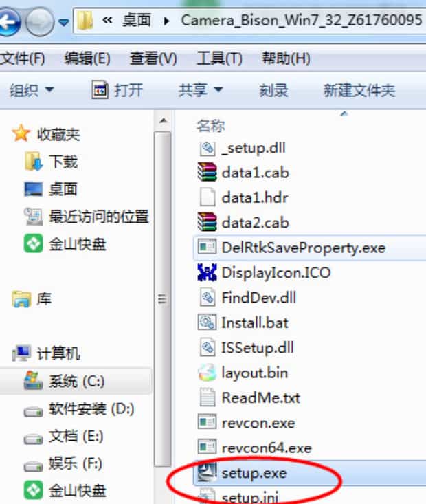Open the 金山快盘 favorite under 收藏夹

[65, 243]
